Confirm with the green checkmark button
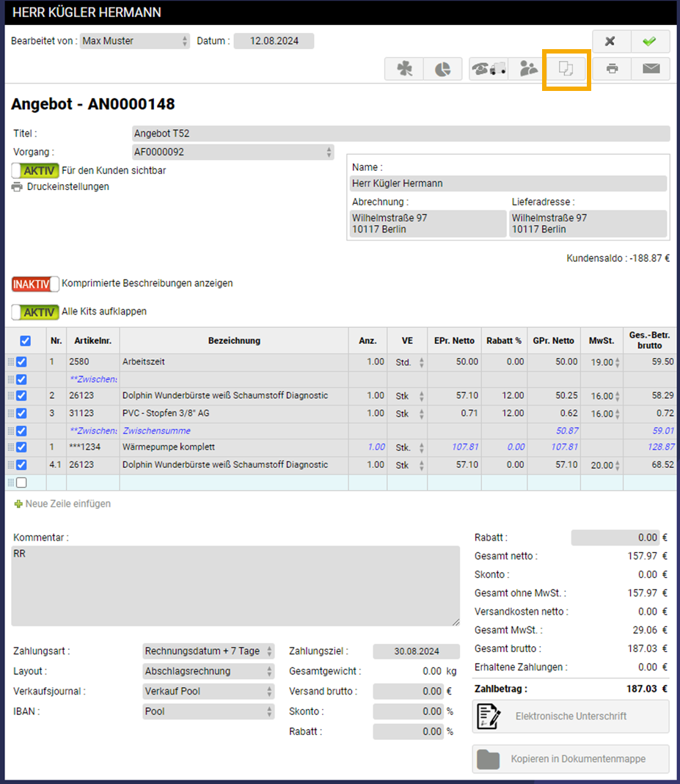680x784 pixels. (x=648, y=41)
